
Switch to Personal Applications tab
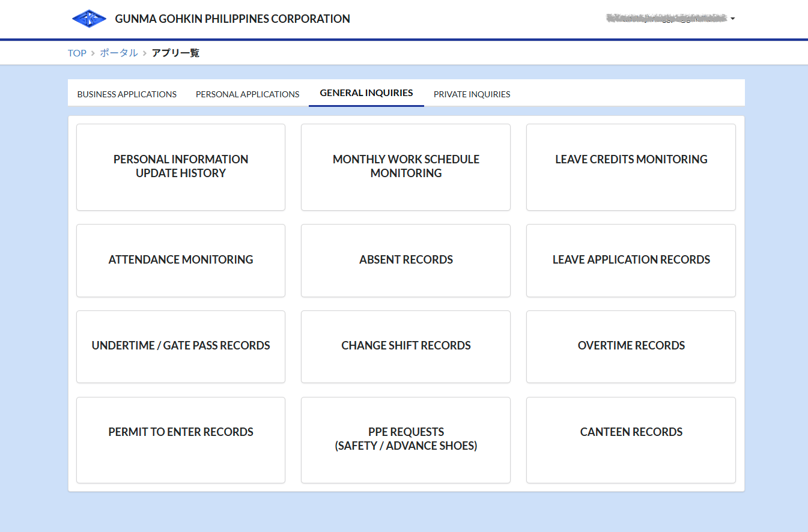(248, 94)
